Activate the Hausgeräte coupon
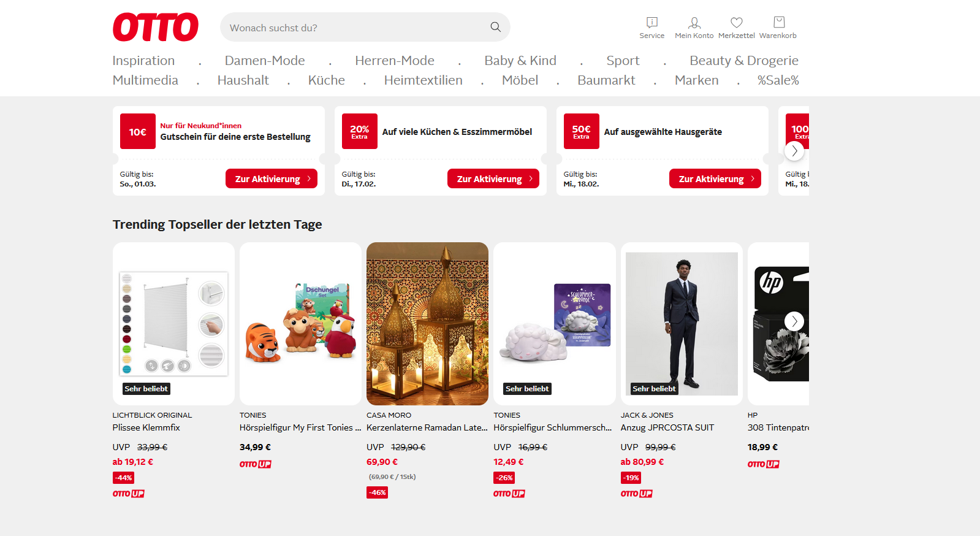This screenshot has width=980, height=536. 715,178
